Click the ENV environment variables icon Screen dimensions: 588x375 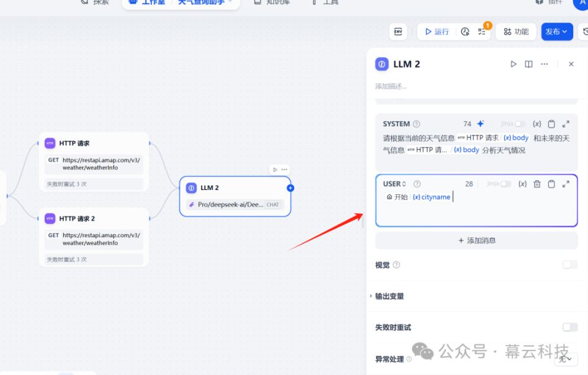coord(399,31)
